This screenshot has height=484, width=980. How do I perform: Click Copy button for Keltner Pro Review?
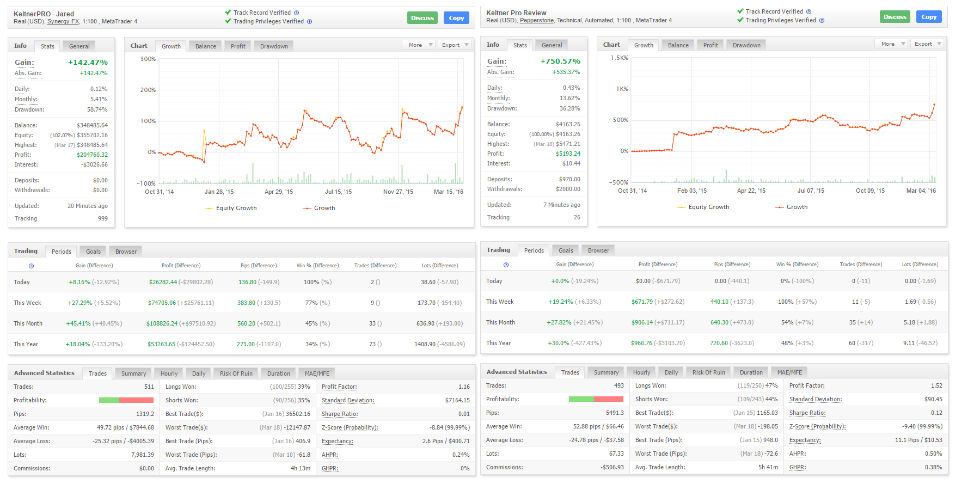tap(929, 17)
